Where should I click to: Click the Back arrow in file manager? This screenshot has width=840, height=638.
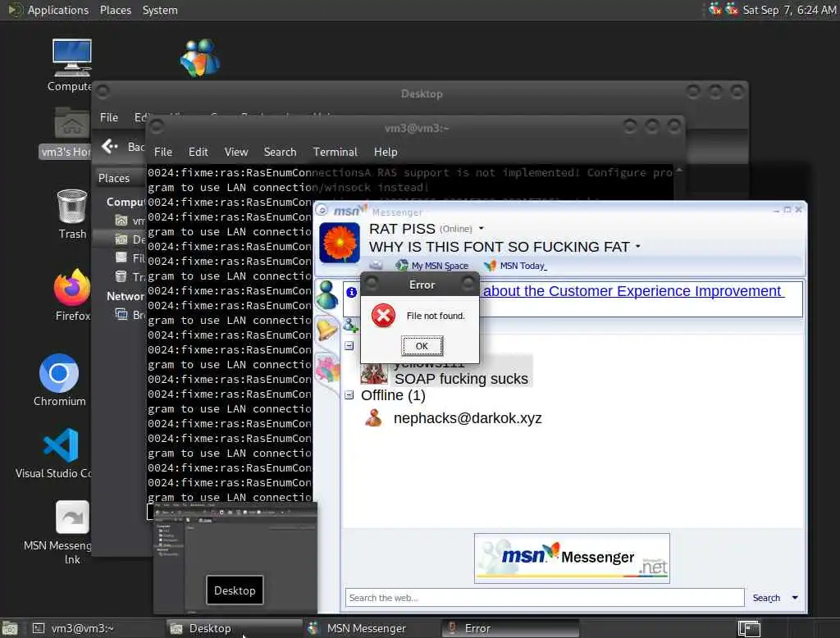click(x=110, y=146)
